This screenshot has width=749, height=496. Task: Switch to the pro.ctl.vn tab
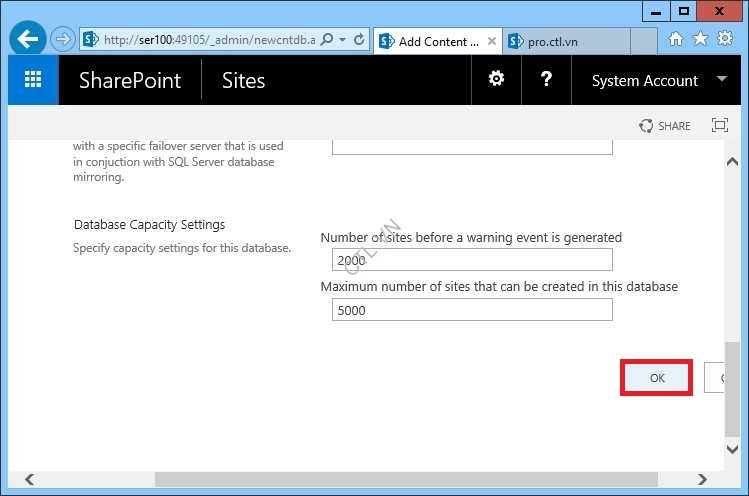(566, 42)
